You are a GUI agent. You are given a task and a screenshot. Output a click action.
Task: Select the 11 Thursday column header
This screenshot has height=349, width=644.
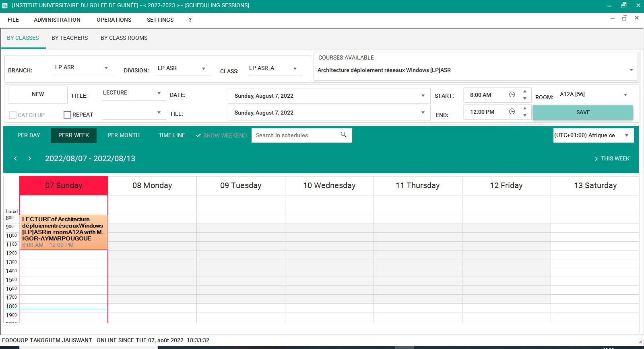[418, 185]
